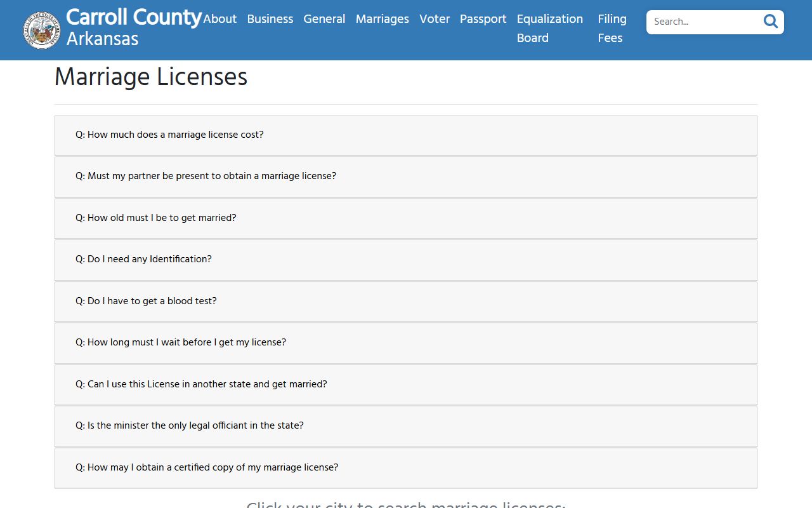Viewport: 812px width, 508px height.
Task: Open the Equalization Board menu
Action: pyautogui.click(x=550, y=29)
